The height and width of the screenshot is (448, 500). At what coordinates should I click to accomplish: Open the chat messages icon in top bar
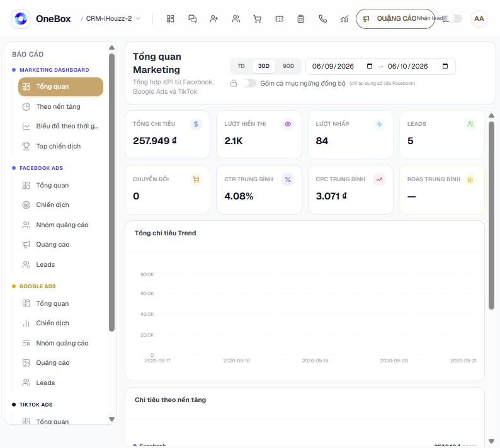pos(192,19)
